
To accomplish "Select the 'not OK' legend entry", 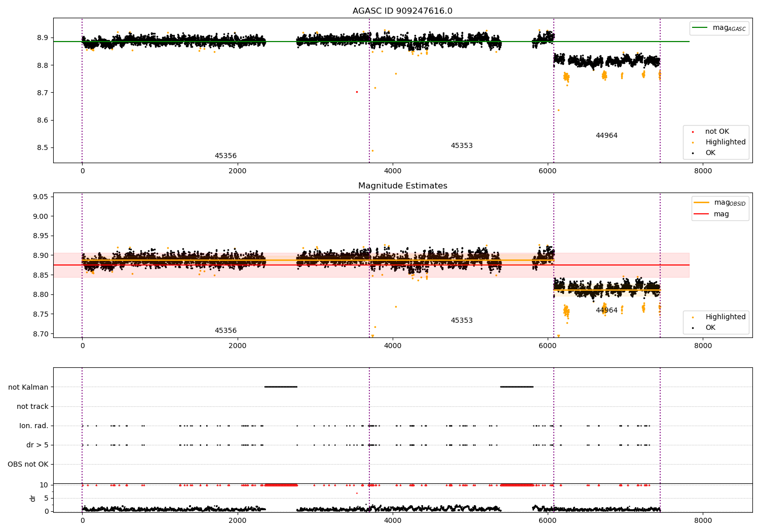I will tap(717, 132).
